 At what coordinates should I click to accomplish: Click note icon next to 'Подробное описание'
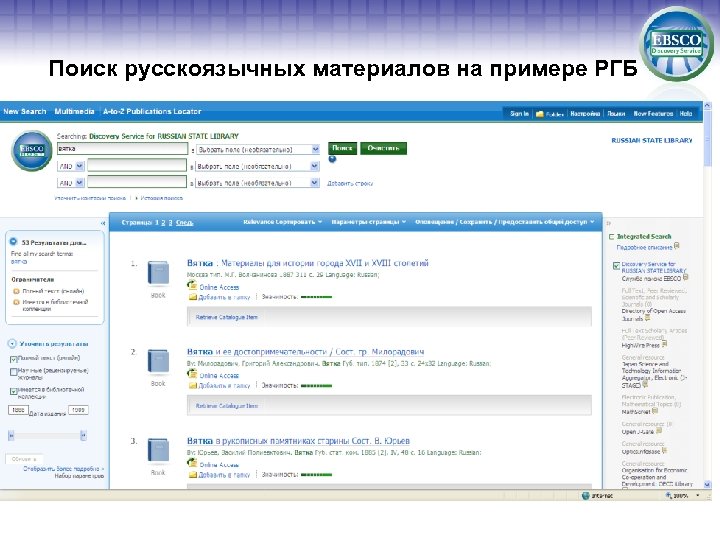tap(677, 246)
